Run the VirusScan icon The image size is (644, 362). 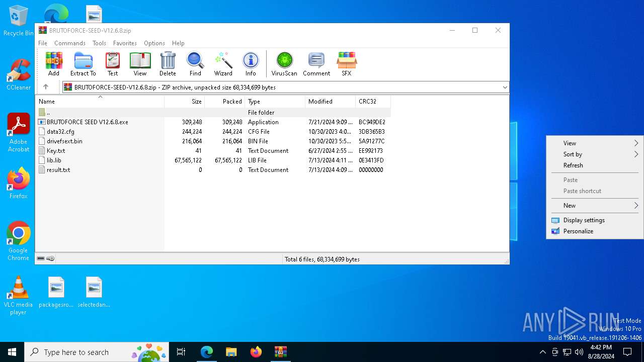[284, 64]
